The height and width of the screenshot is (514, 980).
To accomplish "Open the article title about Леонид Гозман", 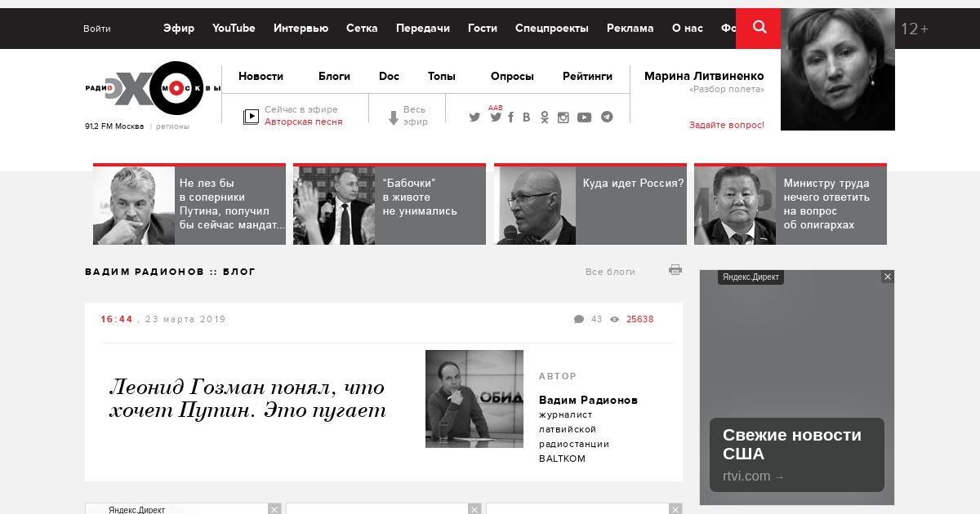I will tap(247, 398).
